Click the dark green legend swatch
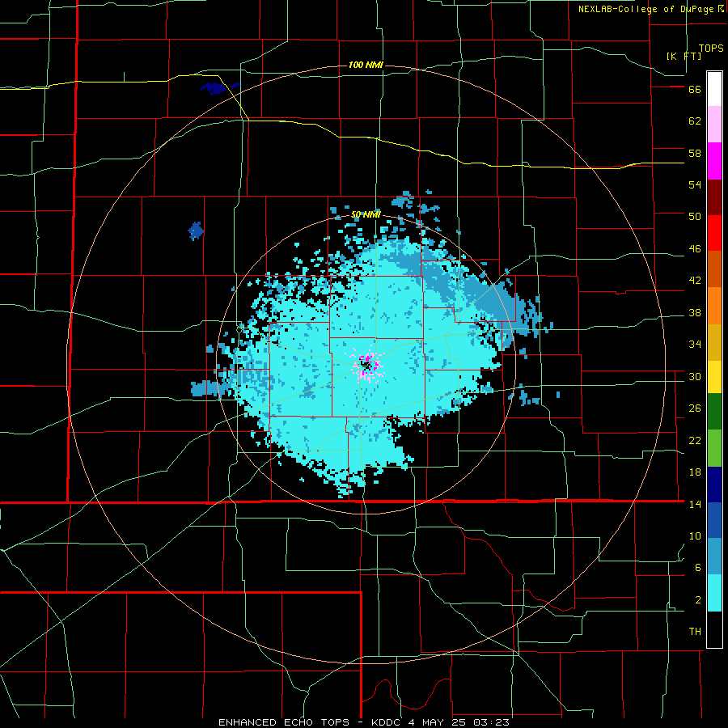 (714, 411)
